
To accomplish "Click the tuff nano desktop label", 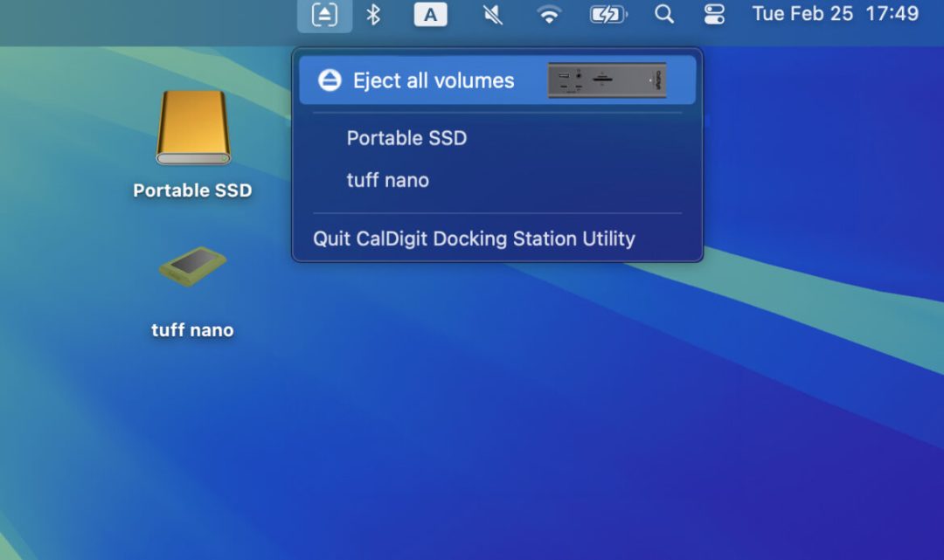I will coord(192,330).
